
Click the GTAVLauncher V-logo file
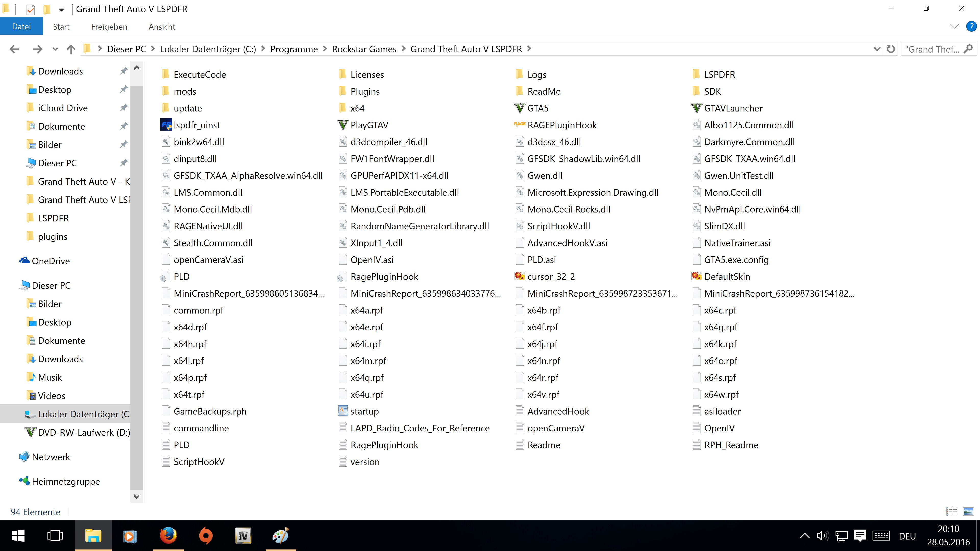[696, 108]
